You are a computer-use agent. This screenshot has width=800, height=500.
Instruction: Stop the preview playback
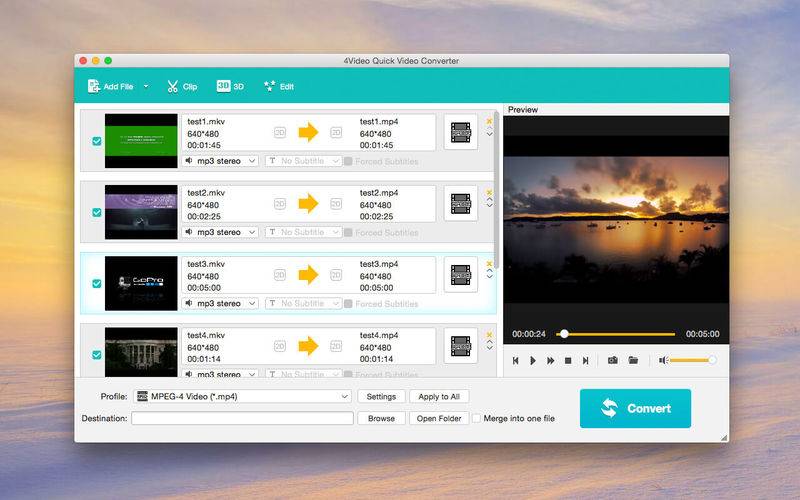point(568,361)
